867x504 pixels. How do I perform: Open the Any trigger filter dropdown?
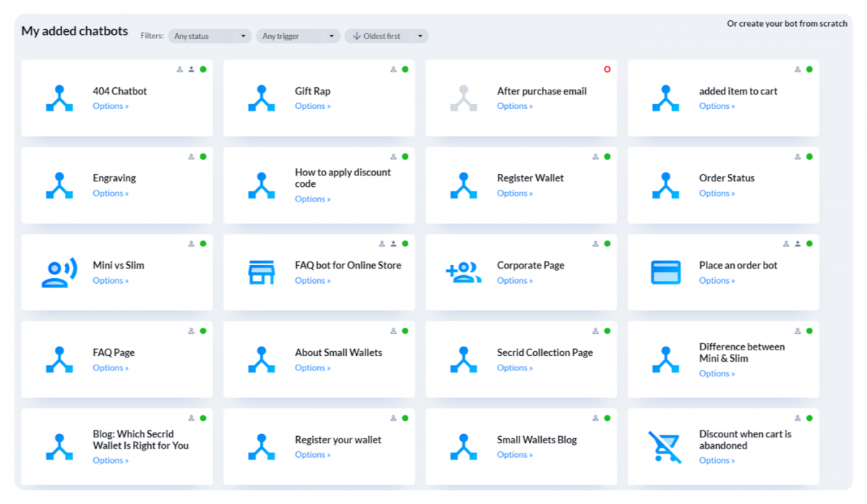click(x=298, y=36)
